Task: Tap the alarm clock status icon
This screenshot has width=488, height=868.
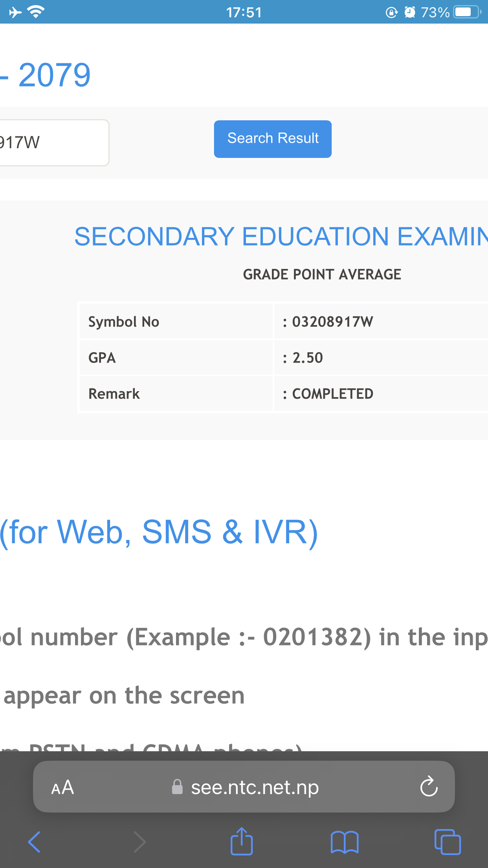Action: [410, 12]
